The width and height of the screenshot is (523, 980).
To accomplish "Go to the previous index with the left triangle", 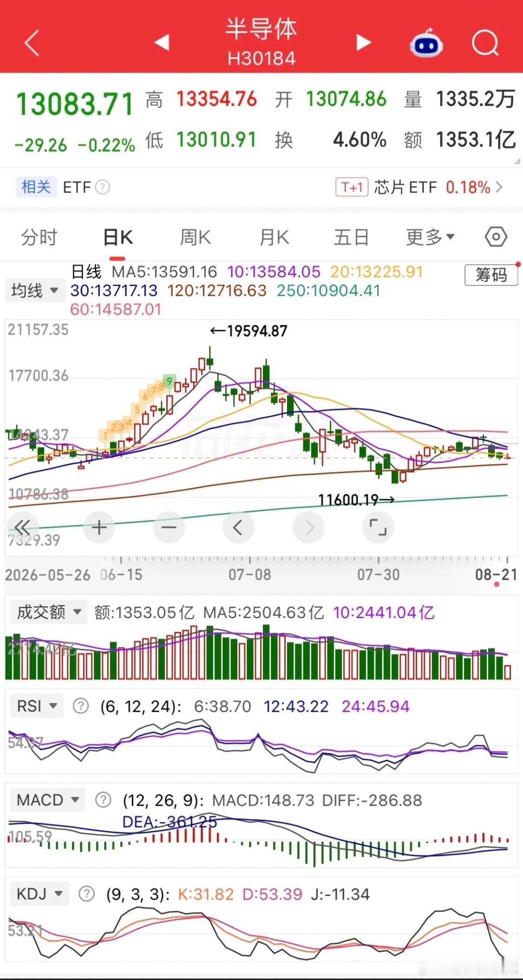I will pos(162,43).
